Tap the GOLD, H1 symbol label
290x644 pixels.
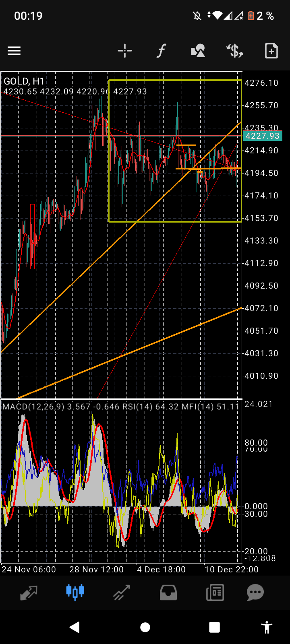(x=24, y=82)
